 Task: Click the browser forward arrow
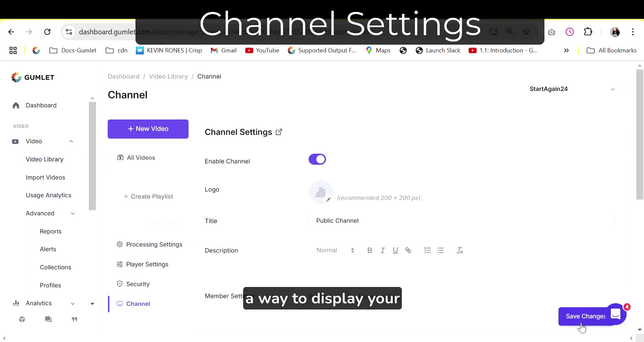(29, 32)
